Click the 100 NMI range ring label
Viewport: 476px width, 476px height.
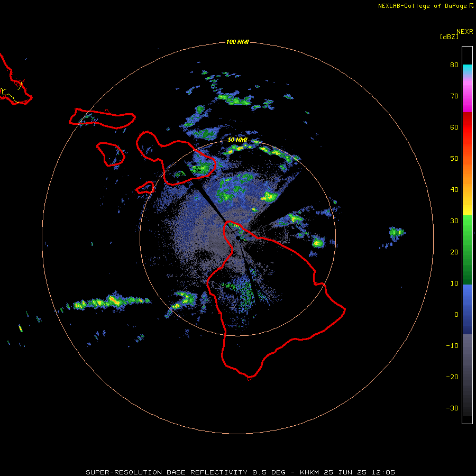[237, 42]
